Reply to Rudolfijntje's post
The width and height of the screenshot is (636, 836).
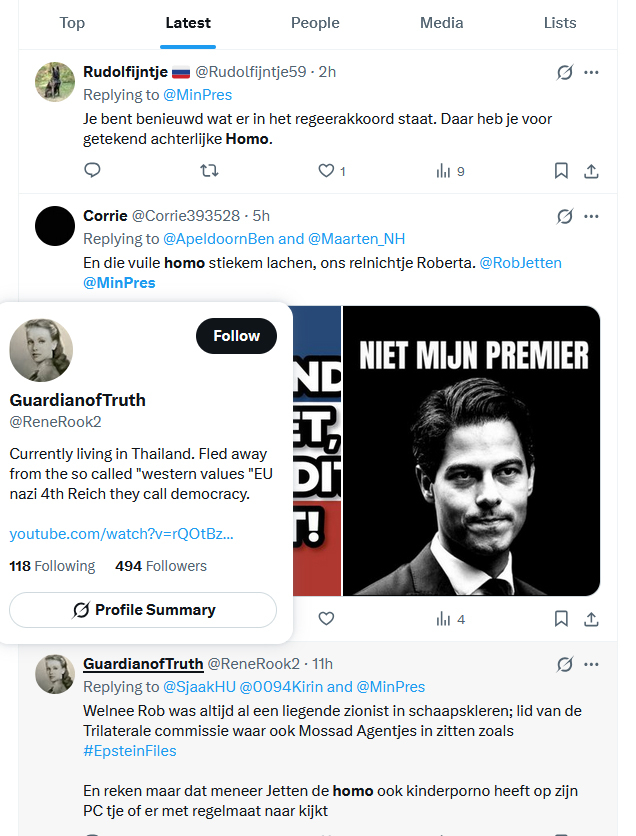(x=92, y=171)
